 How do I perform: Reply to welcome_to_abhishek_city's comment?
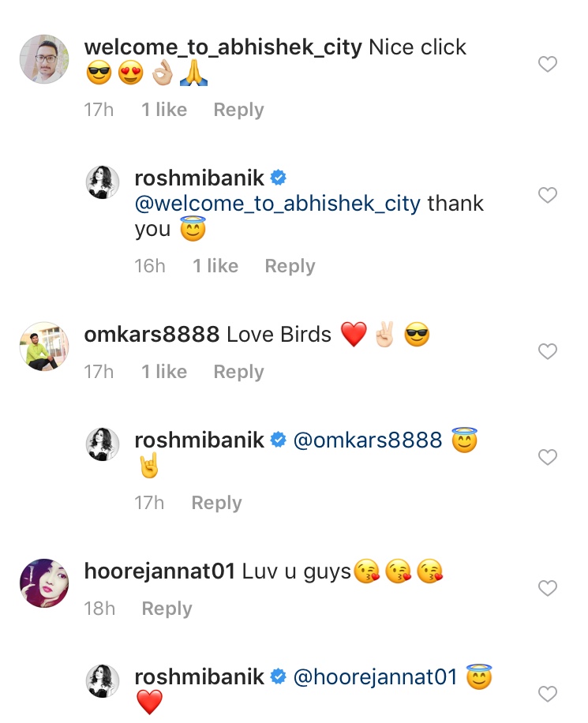click(238, 110)
